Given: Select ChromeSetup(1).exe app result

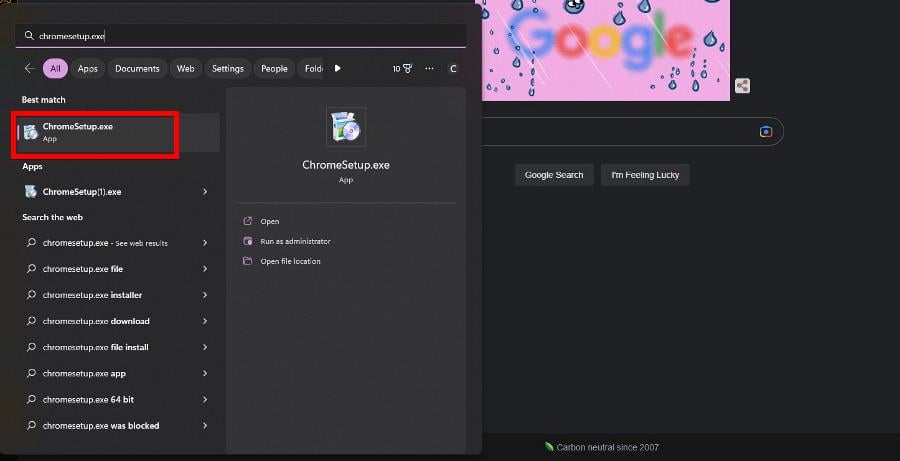Looking at the screenshot, I should (116, 192).
